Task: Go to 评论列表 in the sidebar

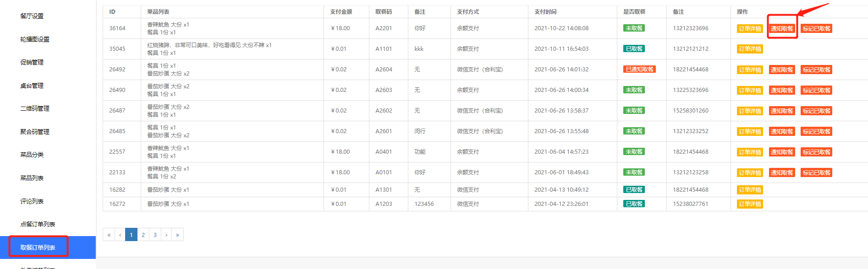Action: point(32,201)
